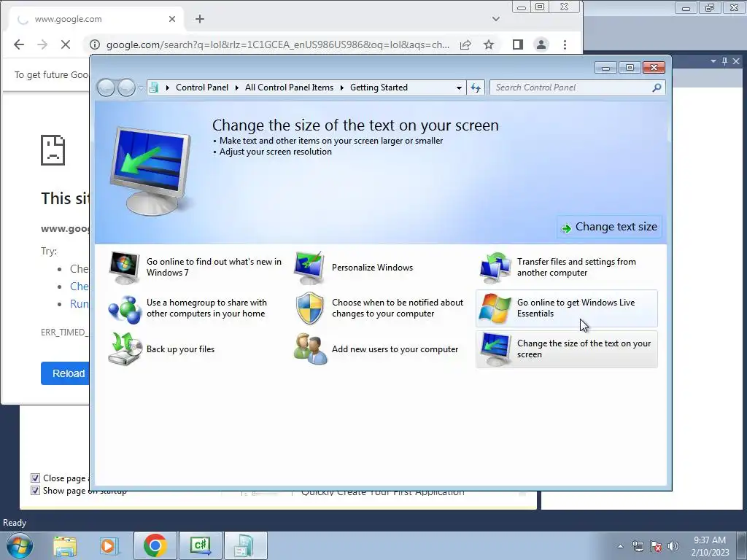Open Choose when to be notified shield item
Screen dimensions: 747x560
tap(381, 308)
